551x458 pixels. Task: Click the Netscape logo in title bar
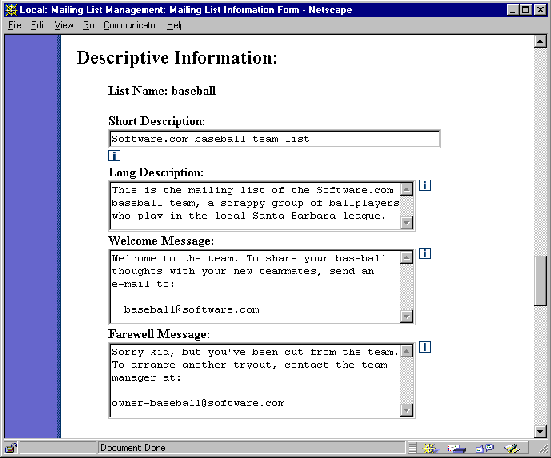click(11, 10)
